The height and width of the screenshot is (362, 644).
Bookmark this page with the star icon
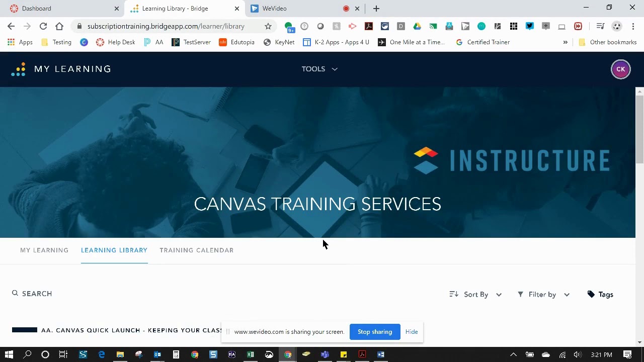click(x=268, y=26)
